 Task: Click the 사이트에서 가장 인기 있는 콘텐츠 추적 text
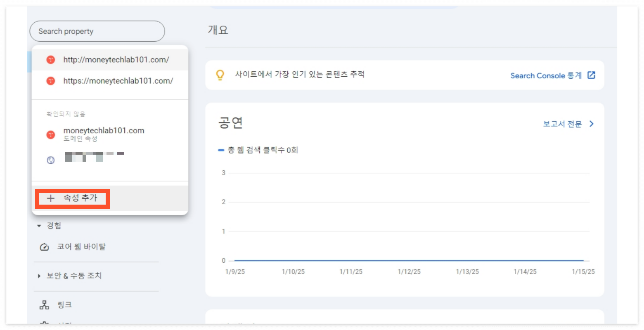point(300,74)
